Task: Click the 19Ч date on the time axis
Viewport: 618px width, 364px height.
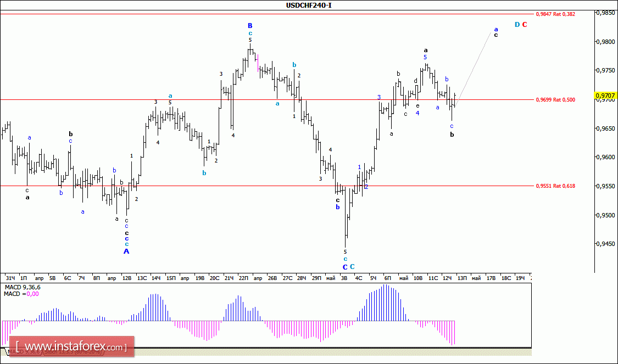Action: 520,278
